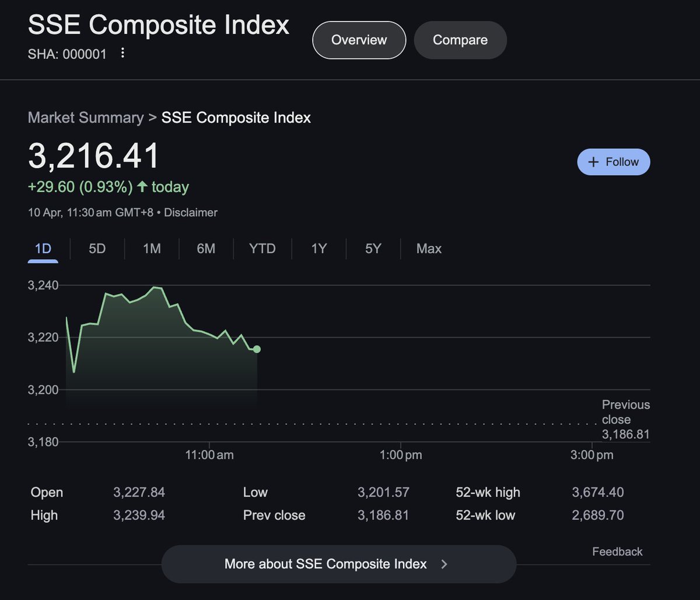The image size is (700, 600).
Task: Click the price value 3,216.41
Action: (x=94, y=156)
